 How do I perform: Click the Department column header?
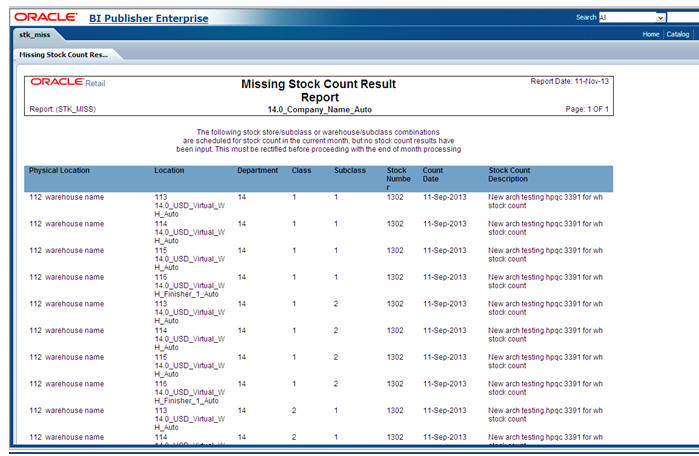(x=258, y=170)
